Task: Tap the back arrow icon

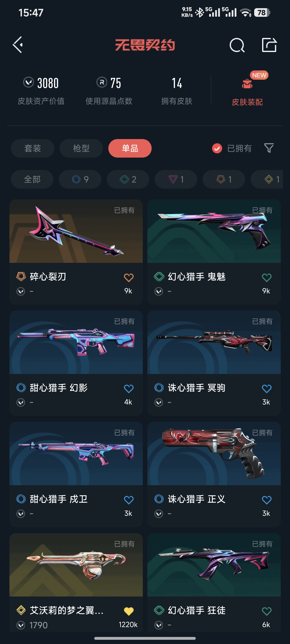Action: point(18,45)
